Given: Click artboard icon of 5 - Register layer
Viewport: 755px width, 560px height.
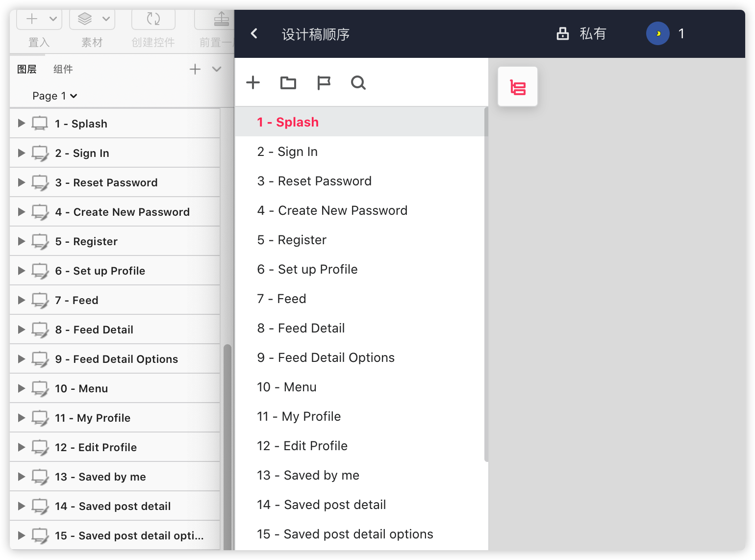Looking at the screenshot, I should 40,241.
